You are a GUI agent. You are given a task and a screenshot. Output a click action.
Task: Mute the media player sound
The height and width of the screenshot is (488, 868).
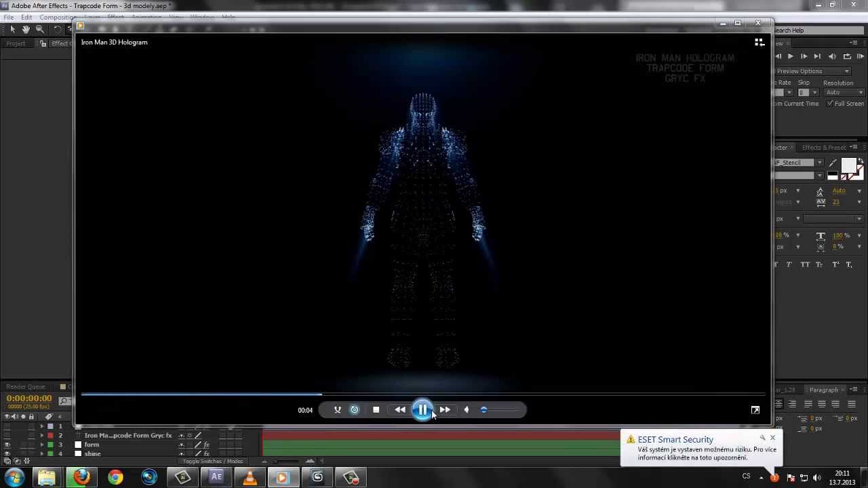coord(467,409)
